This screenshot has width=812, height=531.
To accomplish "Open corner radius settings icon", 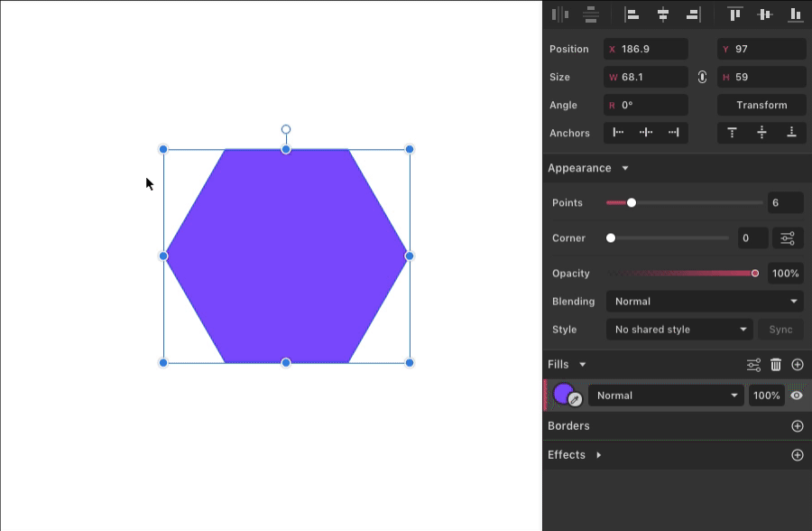I will (788, 238).
